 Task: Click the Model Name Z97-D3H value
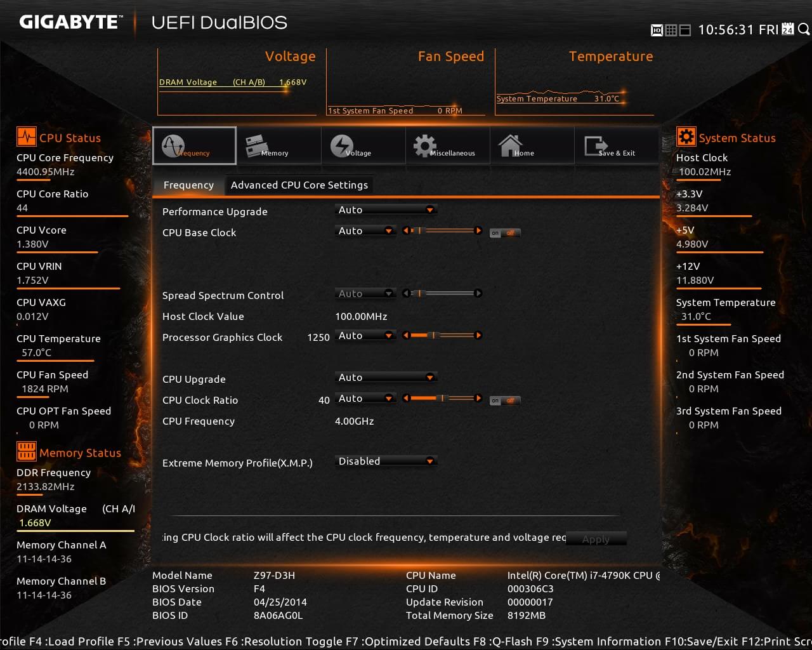(x=274, y=575)
